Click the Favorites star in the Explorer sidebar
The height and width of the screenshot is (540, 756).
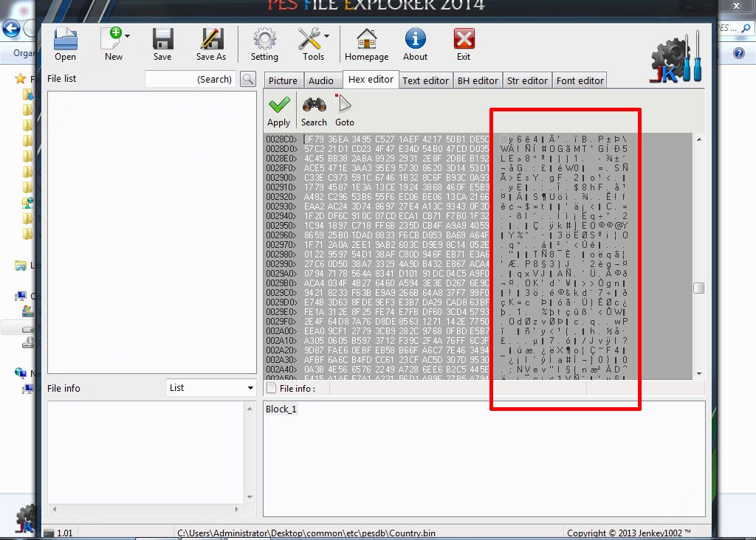pyautogui.click(x=20, y=78)
